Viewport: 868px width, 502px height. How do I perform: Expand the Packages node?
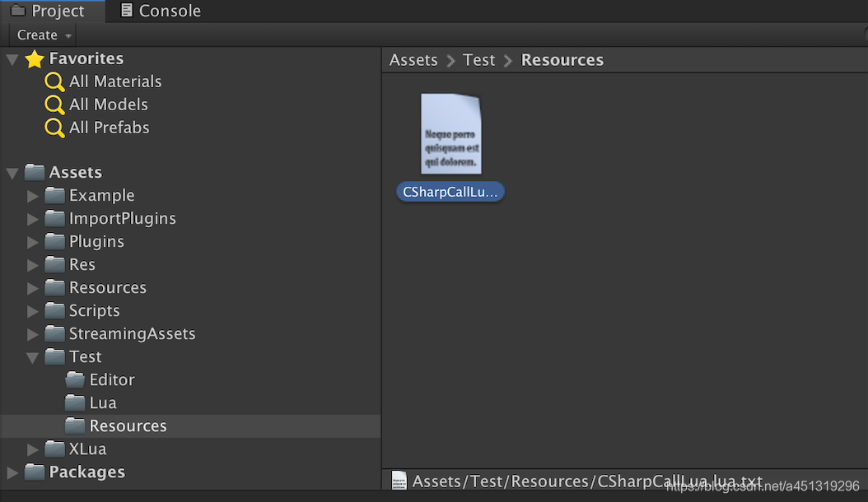click(x=12, y=472)
